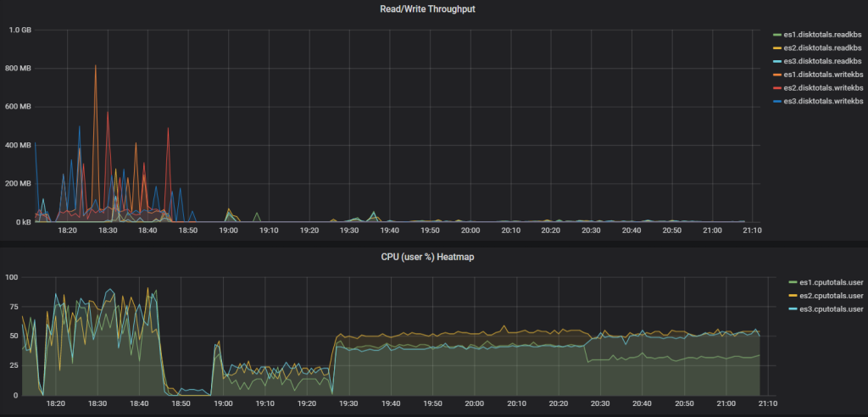The image size is (868, 417).
Task: Click the 100 label on CPU y-axis
Action: [12, 277]
